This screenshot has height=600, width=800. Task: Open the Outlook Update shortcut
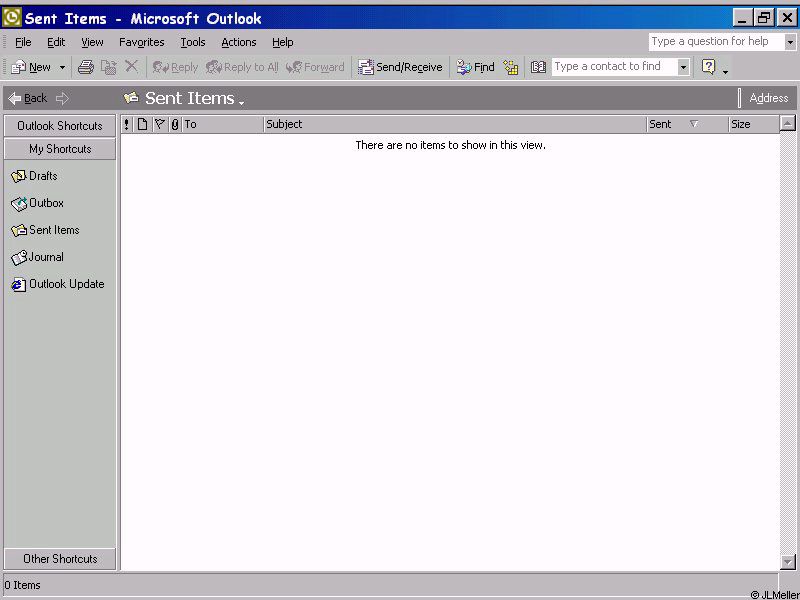coord(57,284)
